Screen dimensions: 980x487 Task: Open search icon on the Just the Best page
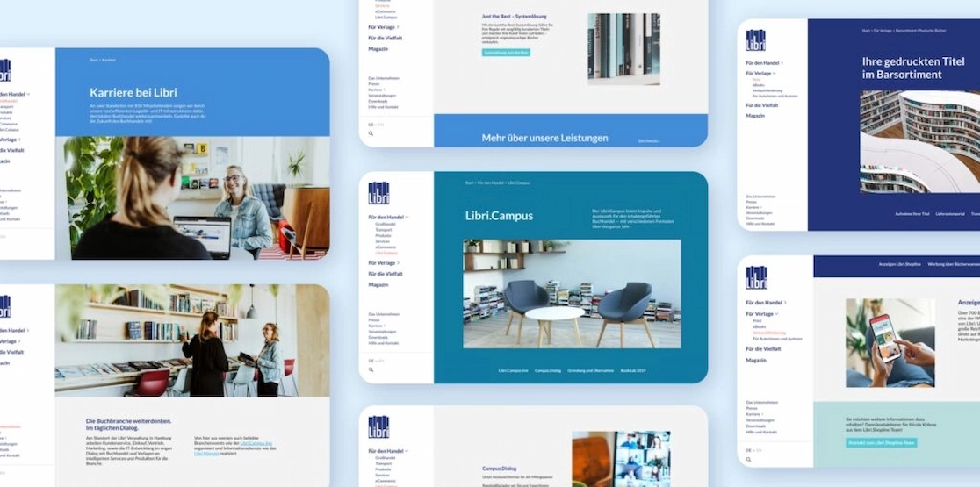click(371, 133)
